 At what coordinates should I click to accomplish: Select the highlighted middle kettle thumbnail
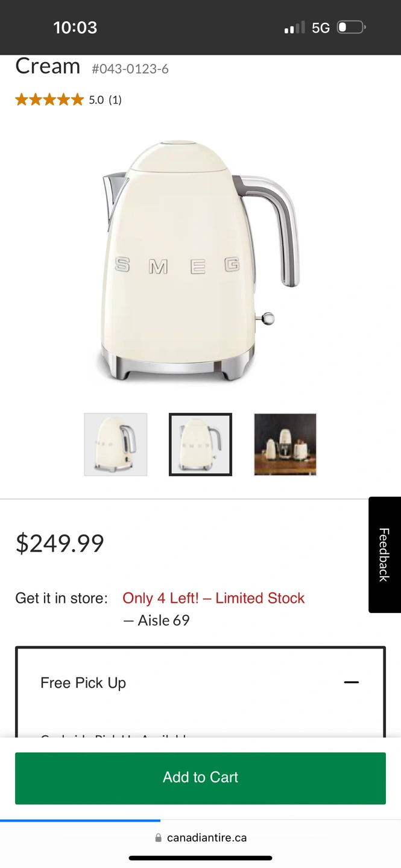pos(200,445)
